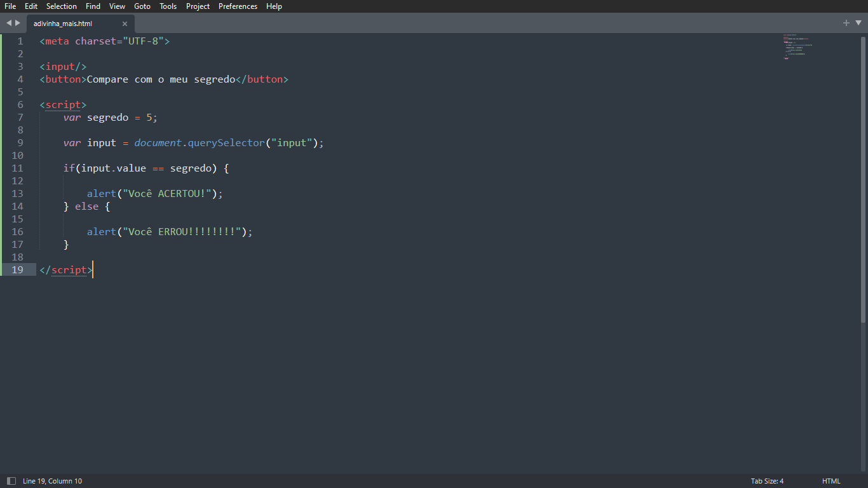Click line number 11 in gutter

tap(17, 168)
